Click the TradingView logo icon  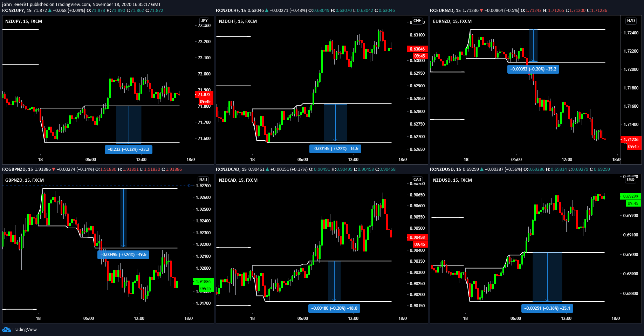tap(6, 329)
